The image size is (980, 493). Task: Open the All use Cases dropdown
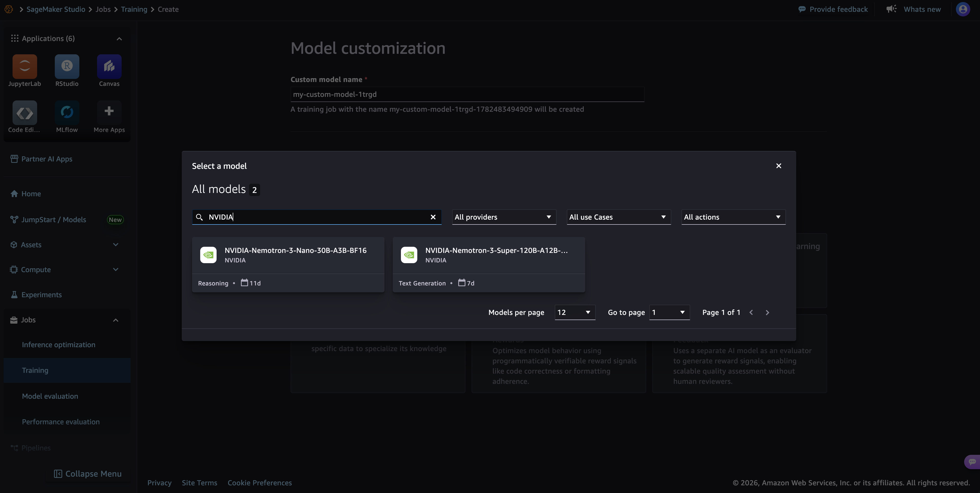(x=619, y=217)
